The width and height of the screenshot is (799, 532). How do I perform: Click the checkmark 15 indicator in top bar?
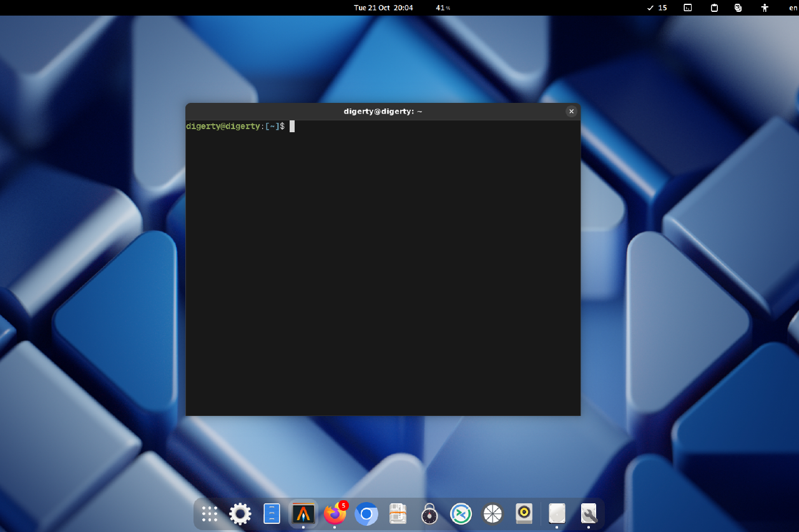(657, 7)
